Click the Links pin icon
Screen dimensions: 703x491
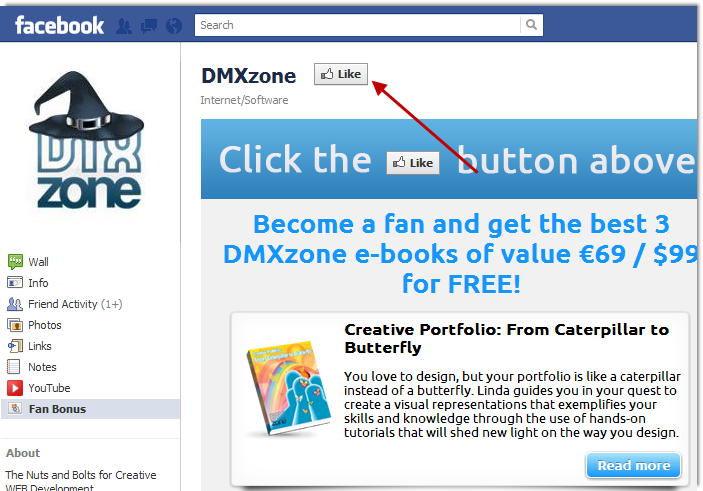15,346
